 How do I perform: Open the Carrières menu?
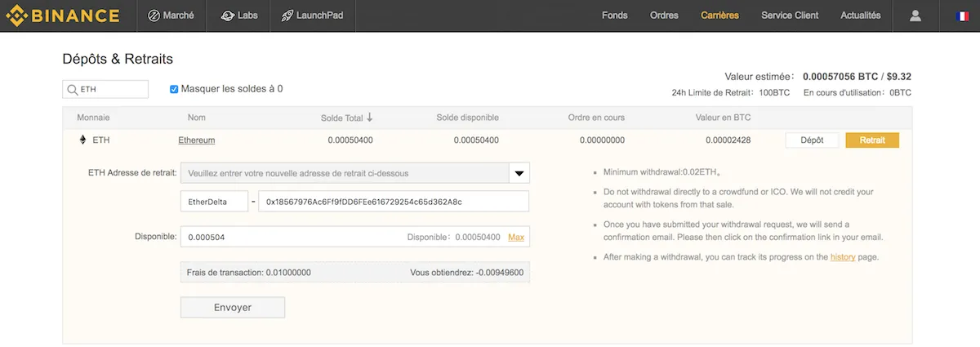719,16
